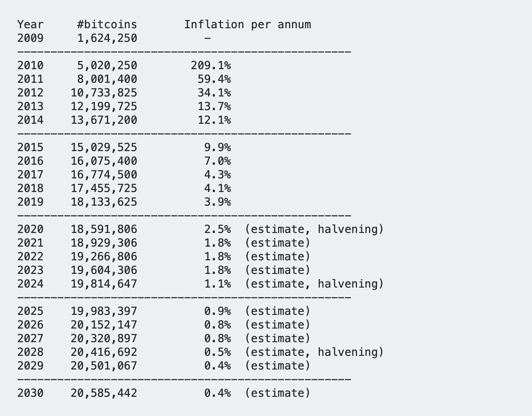Click the 209.1% inflation value
This screenshot has width=532, height=416.
[x=211, y=65]
